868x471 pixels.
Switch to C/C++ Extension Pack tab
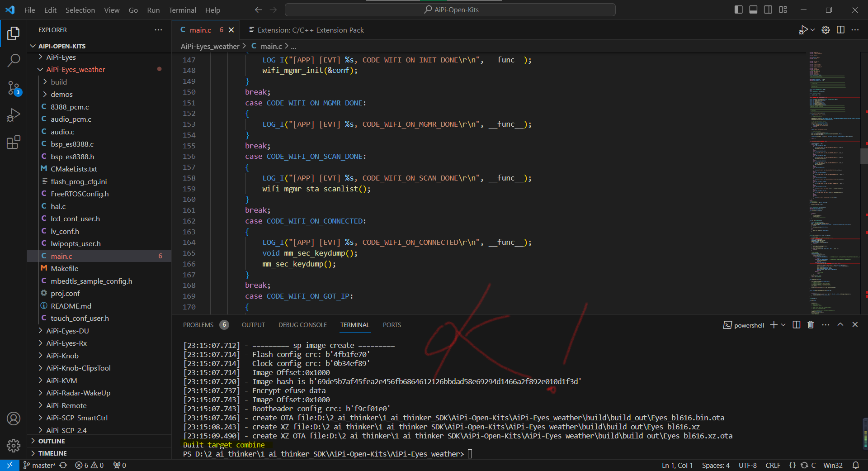point(310,30)
